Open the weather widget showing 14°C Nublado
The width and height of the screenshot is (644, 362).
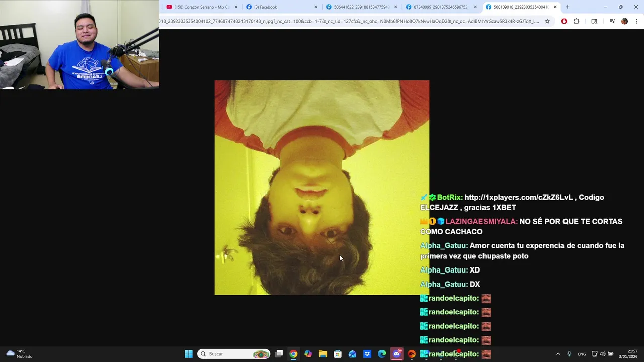[19, 354]
